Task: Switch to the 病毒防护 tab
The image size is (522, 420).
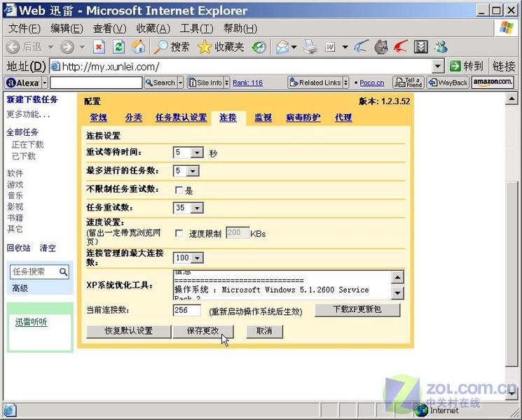Action: coord(303,118)
